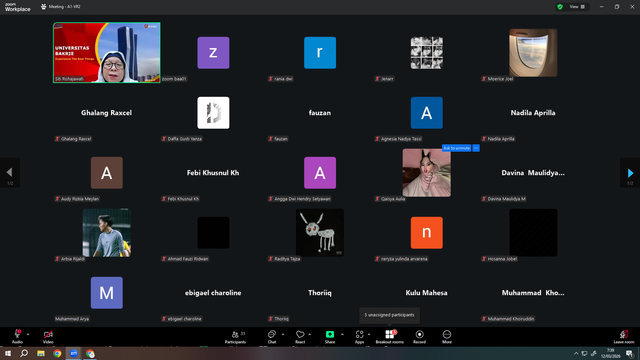Expand share options arrow beside Share
Screen dimensions: 640x360
pos(342,334)
